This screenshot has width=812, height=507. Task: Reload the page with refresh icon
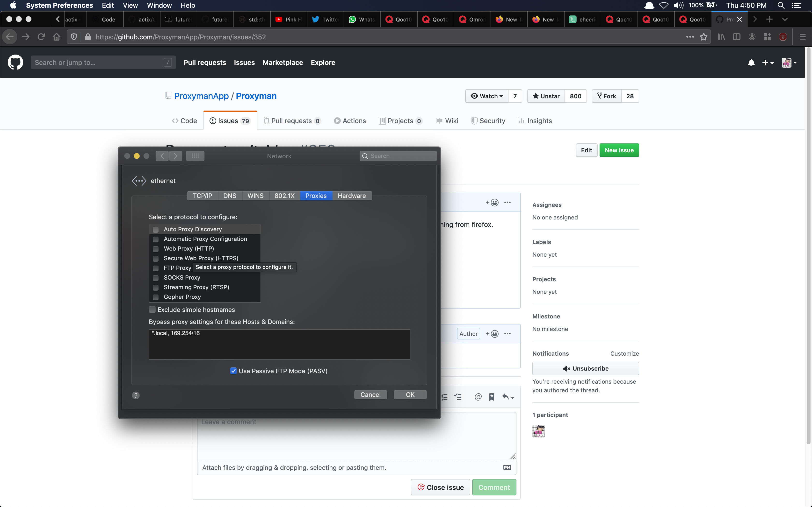(41, 37)
